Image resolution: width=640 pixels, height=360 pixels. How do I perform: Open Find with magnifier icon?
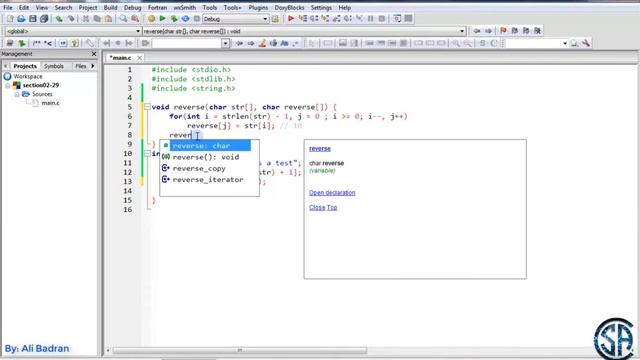click(x=123, y=19)
